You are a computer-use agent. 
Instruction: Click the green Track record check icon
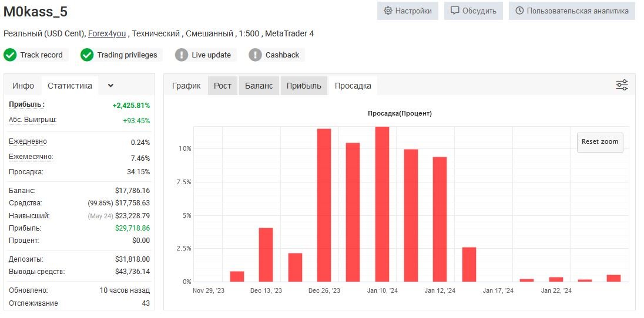10,55
